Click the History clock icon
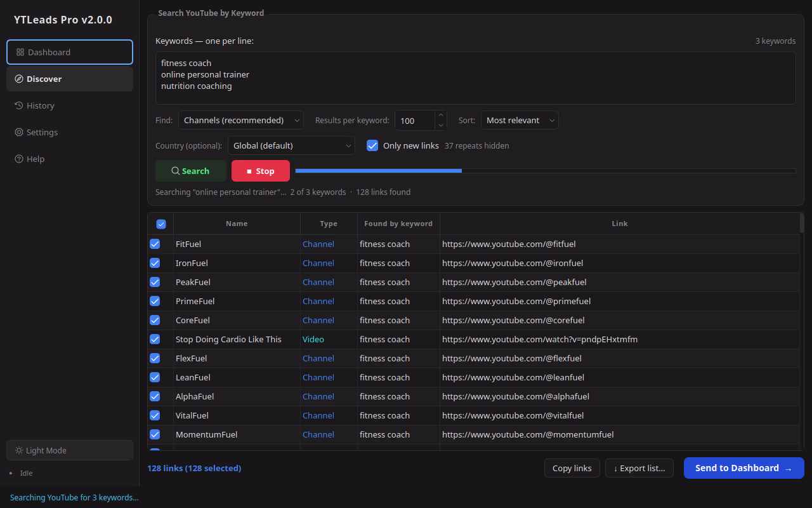 tap(19, 105)
